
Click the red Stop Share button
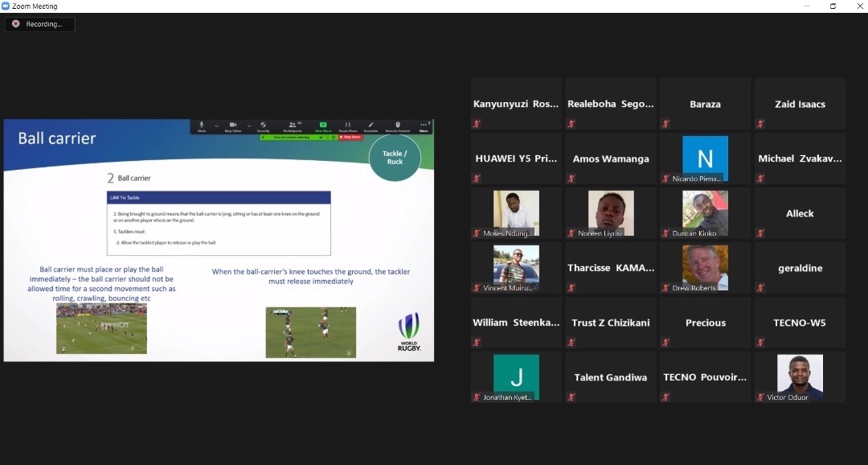point(351,137)
